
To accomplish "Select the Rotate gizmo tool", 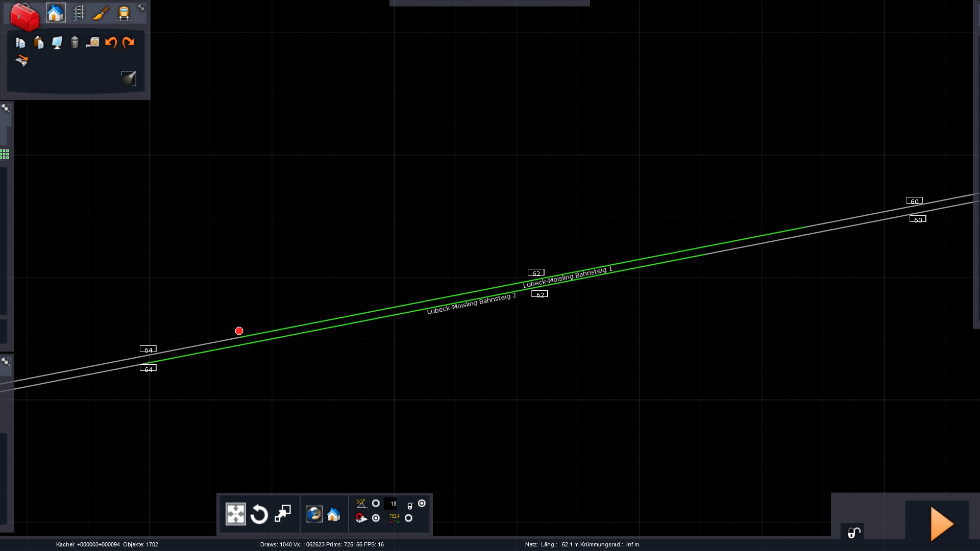I will [x=259, y=514].
